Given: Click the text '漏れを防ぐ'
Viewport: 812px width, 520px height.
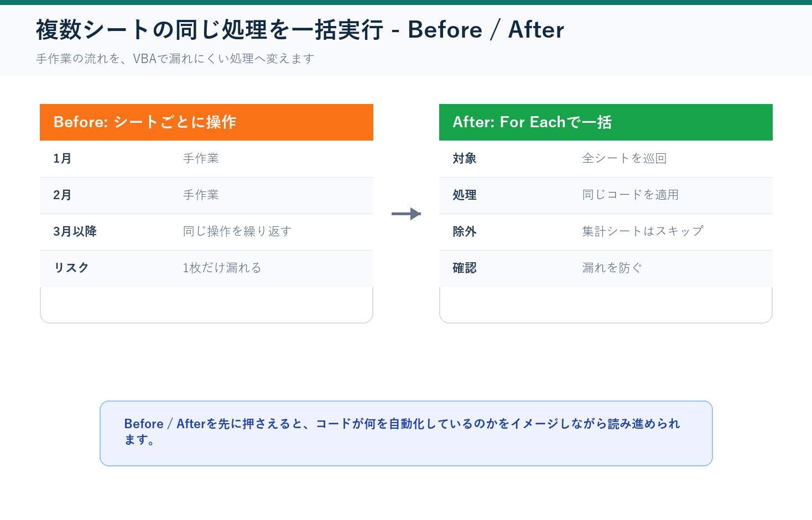Looking at the screenshot, I should (612, 268).
